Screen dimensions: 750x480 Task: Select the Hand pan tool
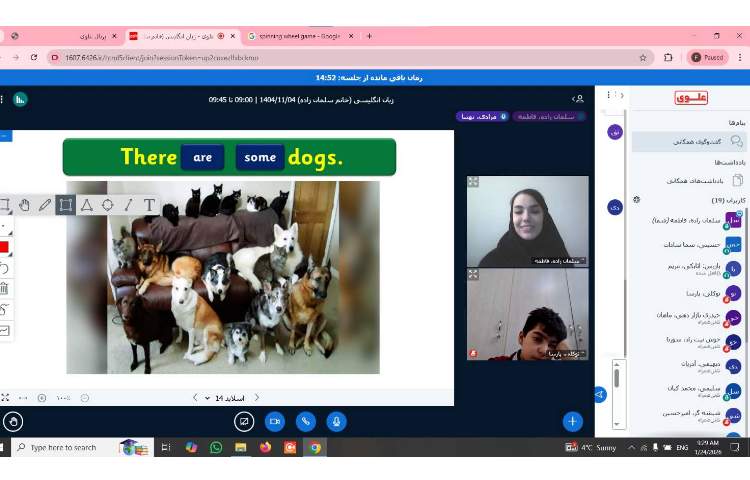coord(24,205)
